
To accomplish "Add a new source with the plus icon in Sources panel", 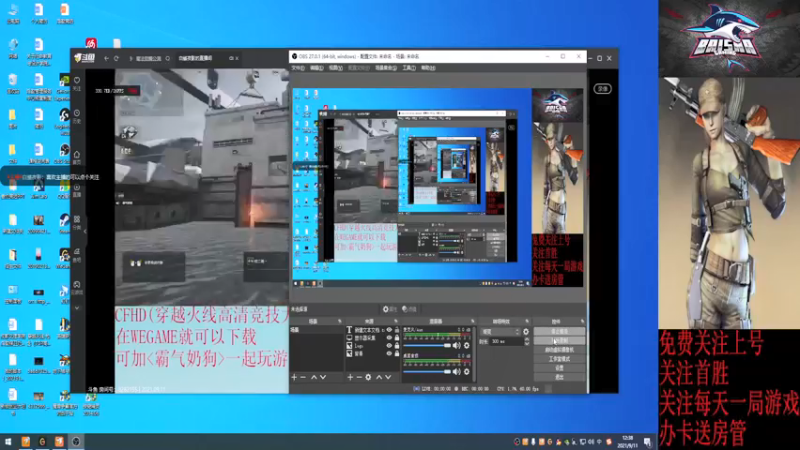I will 350,377.
